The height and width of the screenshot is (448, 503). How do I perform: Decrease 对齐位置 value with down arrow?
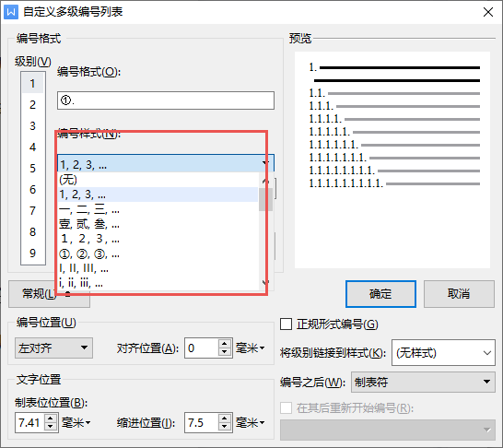(225, 352)
